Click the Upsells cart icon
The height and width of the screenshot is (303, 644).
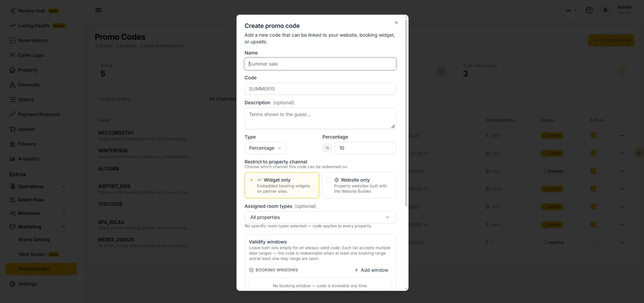(x=12, y=129)
